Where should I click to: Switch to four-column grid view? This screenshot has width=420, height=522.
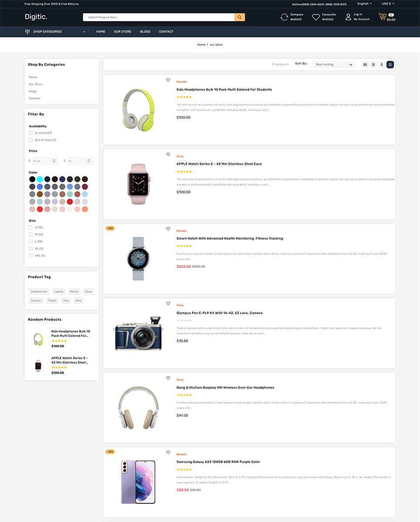pos(365,64)
